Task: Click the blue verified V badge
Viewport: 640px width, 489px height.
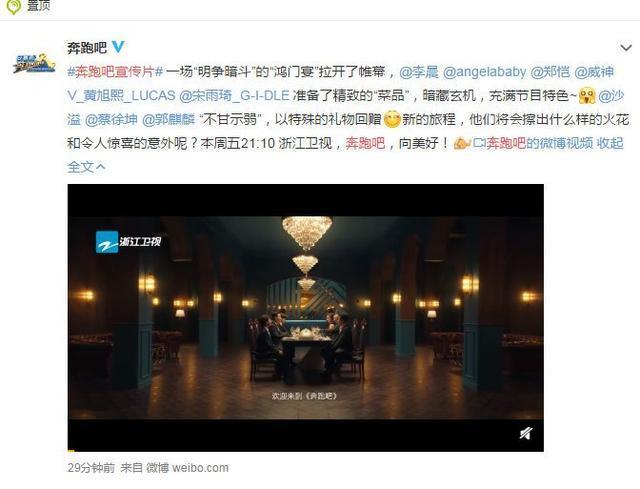Action: click(118, 47)
